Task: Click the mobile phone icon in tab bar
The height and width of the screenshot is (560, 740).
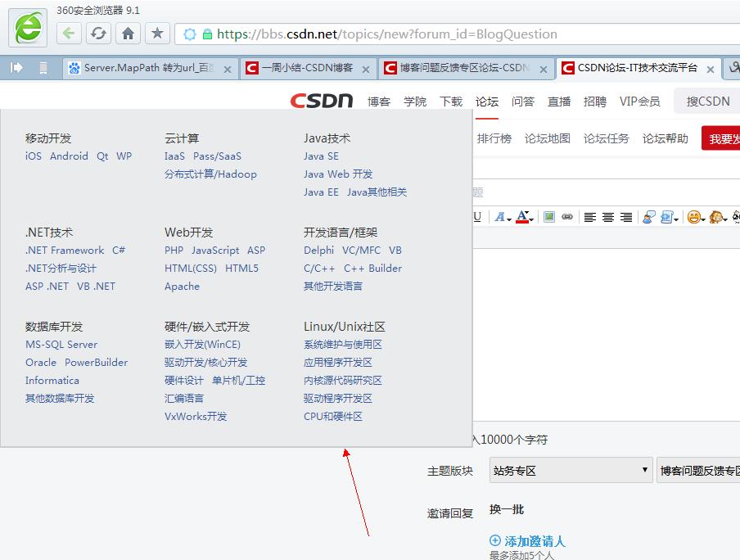Action: click(43, 68)
